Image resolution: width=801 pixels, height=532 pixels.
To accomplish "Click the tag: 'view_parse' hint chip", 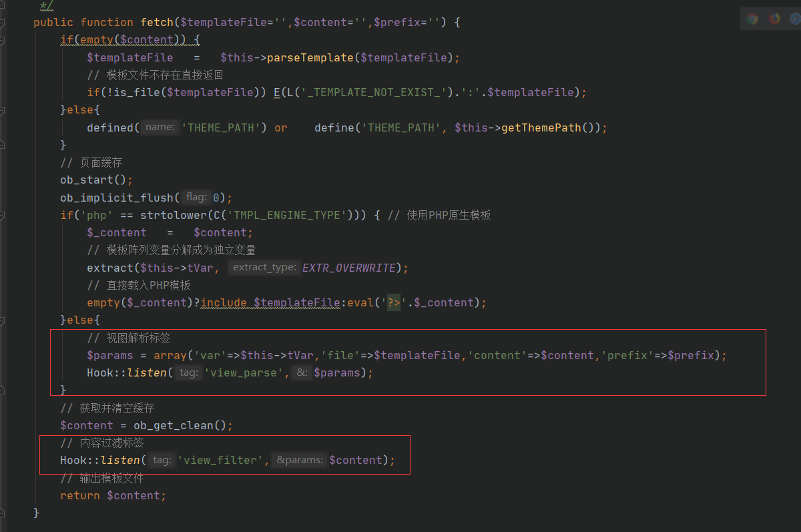I will pyautogui.click(x=188, y=372).
